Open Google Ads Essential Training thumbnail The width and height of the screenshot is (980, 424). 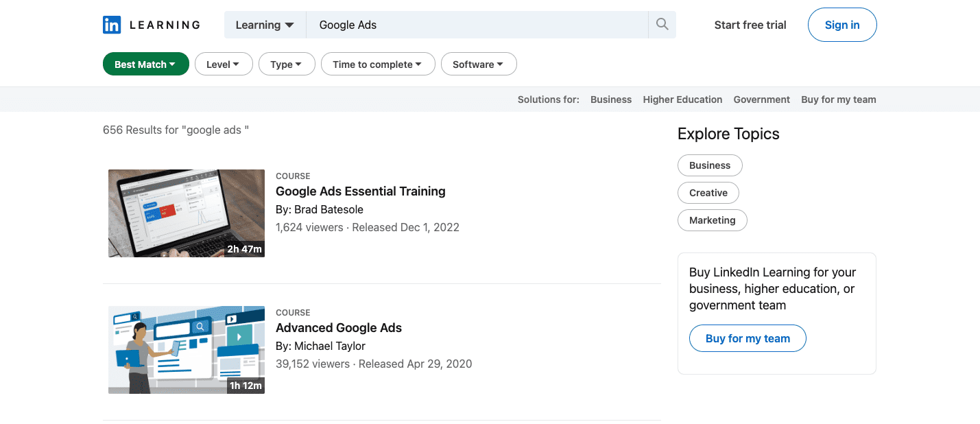[187, 213]
